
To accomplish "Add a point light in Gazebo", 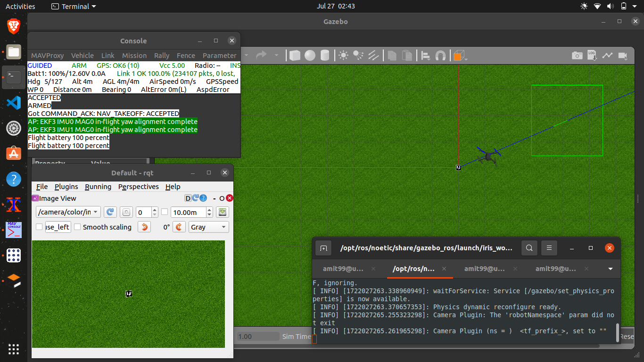I will coord(343,56).
